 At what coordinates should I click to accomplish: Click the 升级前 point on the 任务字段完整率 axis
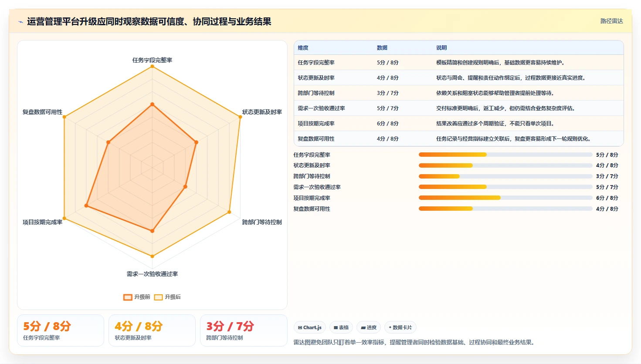pos(152,104)
